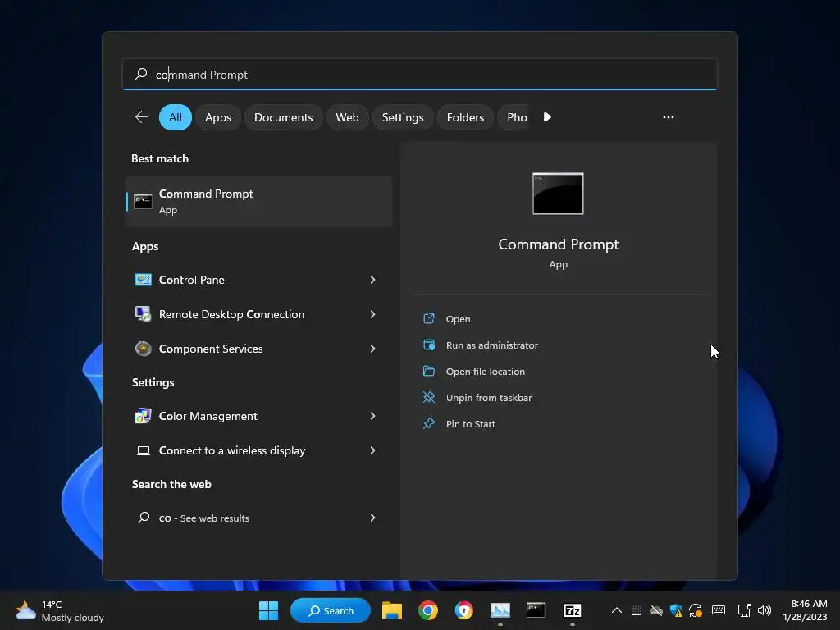Open the touch keyboard tray icon
Screen dimensions: 840x630
point(719,610)
